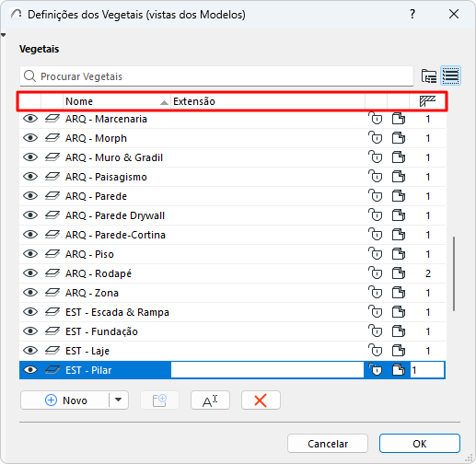Screen dimensions: 476x464
Task: Click wireframe icon of ARQ - Marcenaria row
Action: pos(52,119)
